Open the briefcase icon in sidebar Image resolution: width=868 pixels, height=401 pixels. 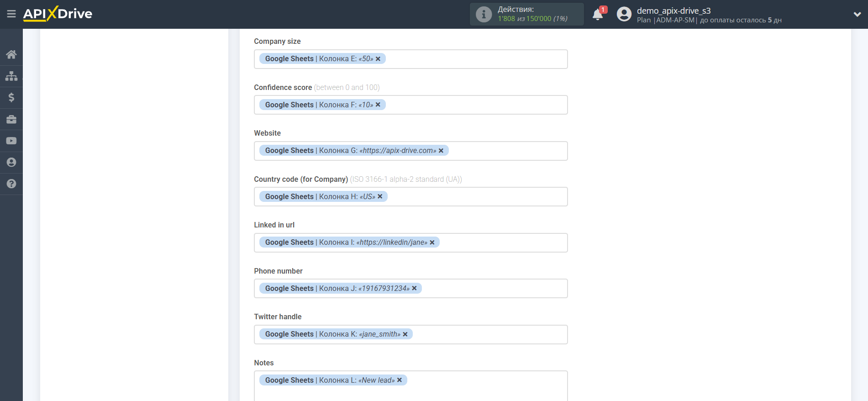11,119
